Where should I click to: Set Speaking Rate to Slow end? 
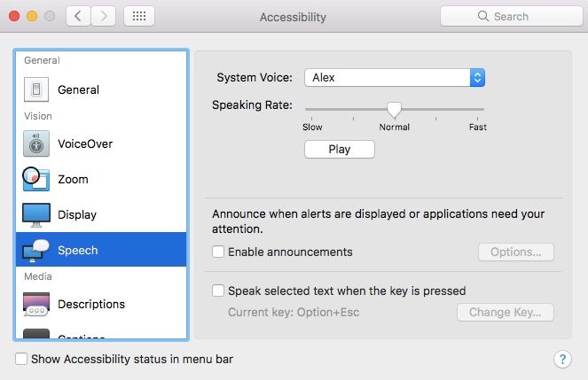point(311,109)
